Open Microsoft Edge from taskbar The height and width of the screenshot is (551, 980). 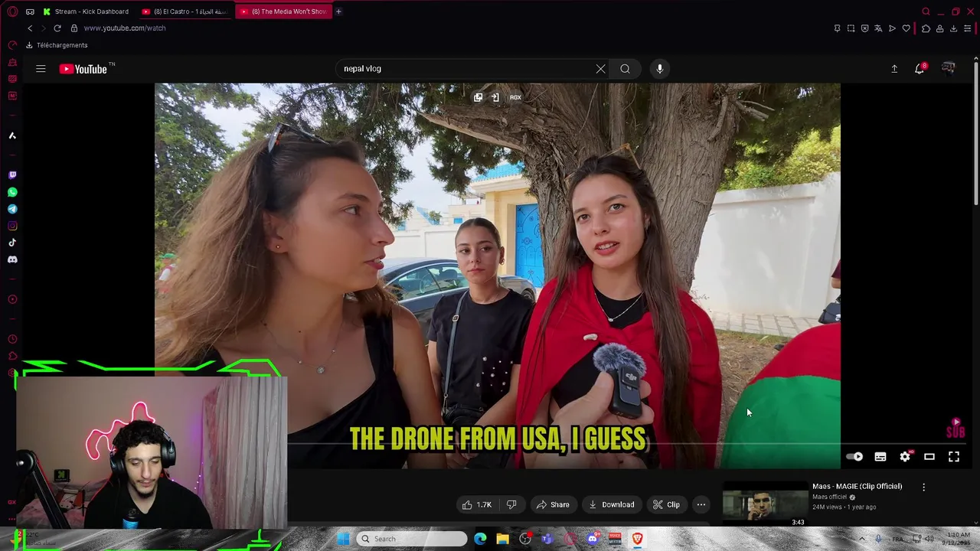[x=480, y=539]
